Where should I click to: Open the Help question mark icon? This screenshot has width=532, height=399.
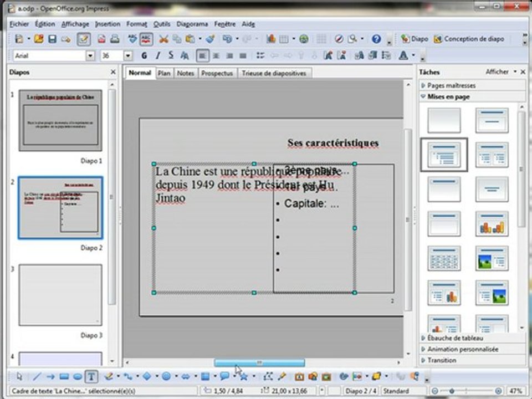click(x=376, y=39)
